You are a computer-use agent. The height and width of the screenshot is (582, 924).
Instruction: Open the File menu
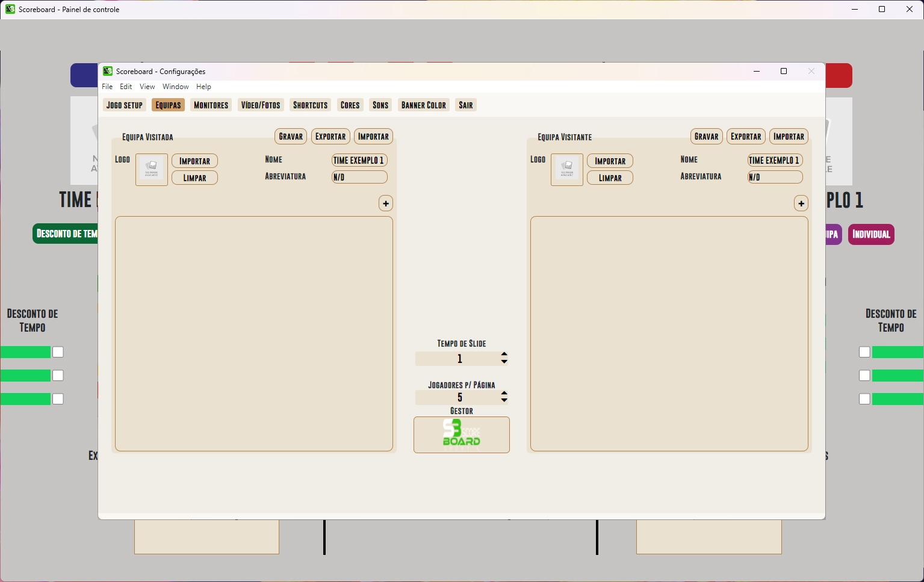[107, 87]
